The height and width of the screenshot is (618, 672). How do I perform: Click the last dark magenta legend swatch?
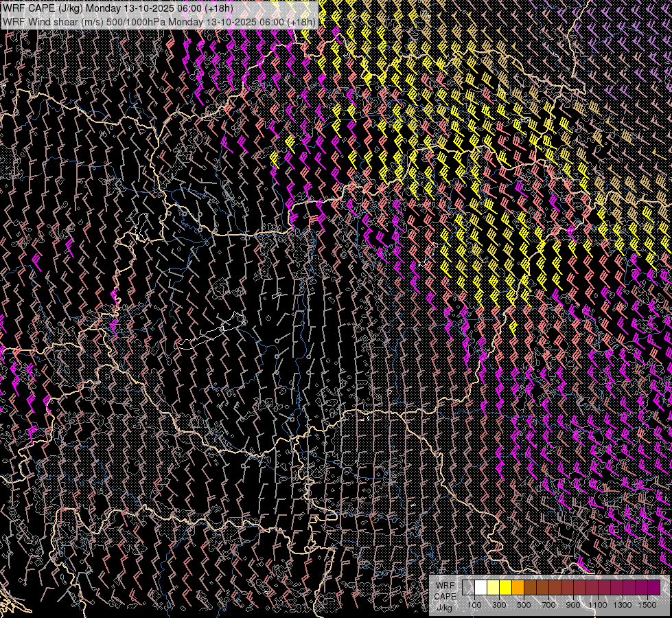653,588
